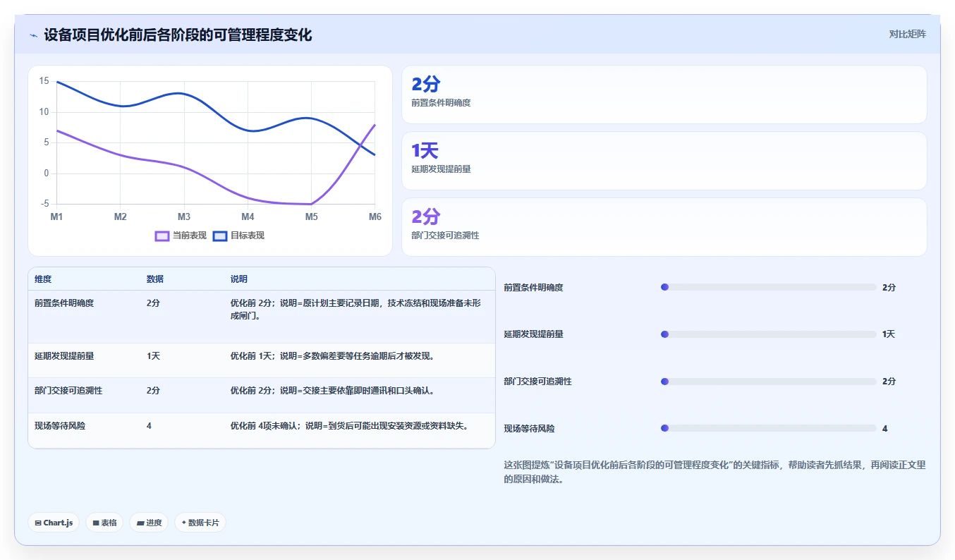Click the description starting 优化前 4项未确认
955x560 pixels.
coord(350,426)
